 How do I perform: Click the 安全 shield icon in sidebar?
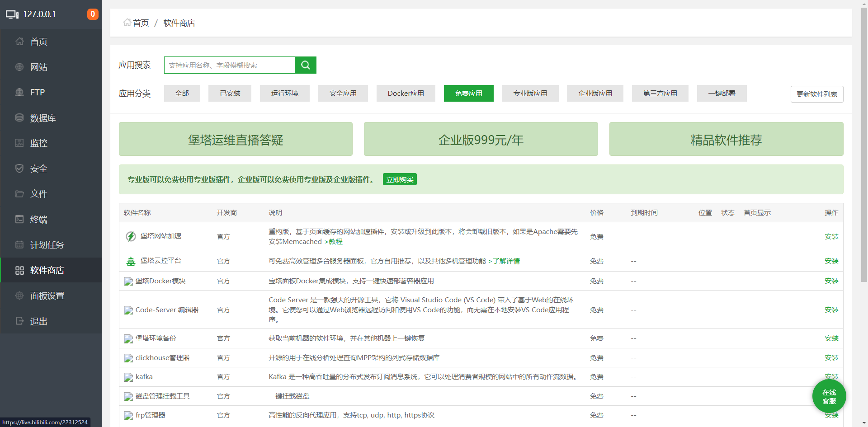point(19,169)
